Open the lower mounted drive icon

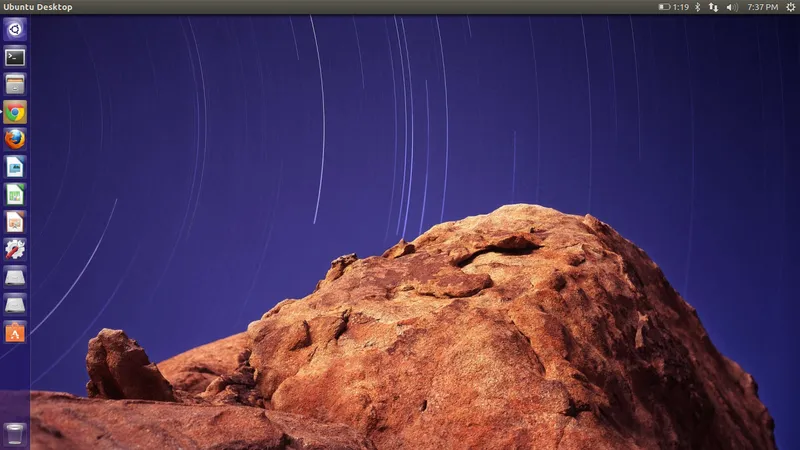coord(15,305)
